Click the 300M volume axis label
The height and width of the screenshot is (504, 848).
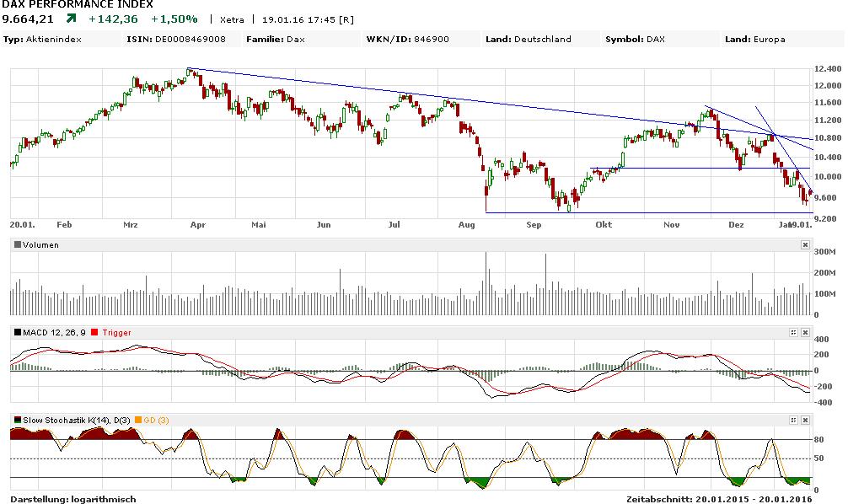[x=824, y=251]
